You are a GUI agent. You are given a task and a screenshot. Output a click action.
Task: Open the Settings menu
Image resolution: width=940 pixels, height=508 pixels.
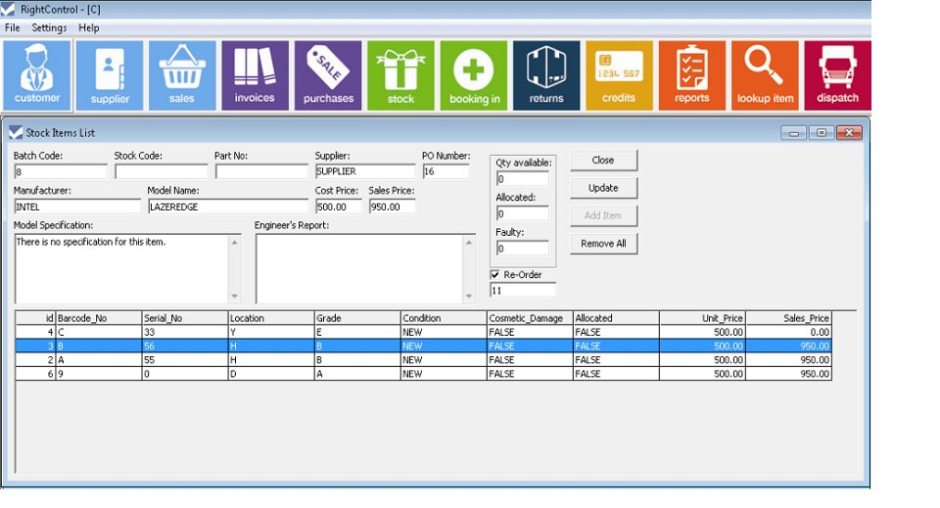(49, 28)
